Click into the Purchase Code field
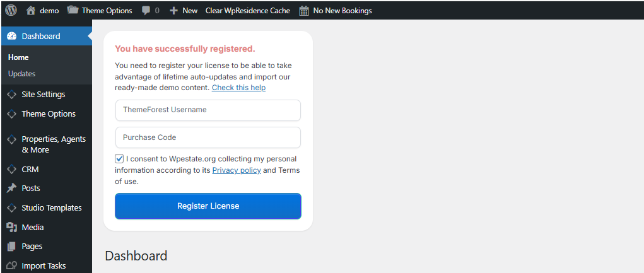 [208, 137]
